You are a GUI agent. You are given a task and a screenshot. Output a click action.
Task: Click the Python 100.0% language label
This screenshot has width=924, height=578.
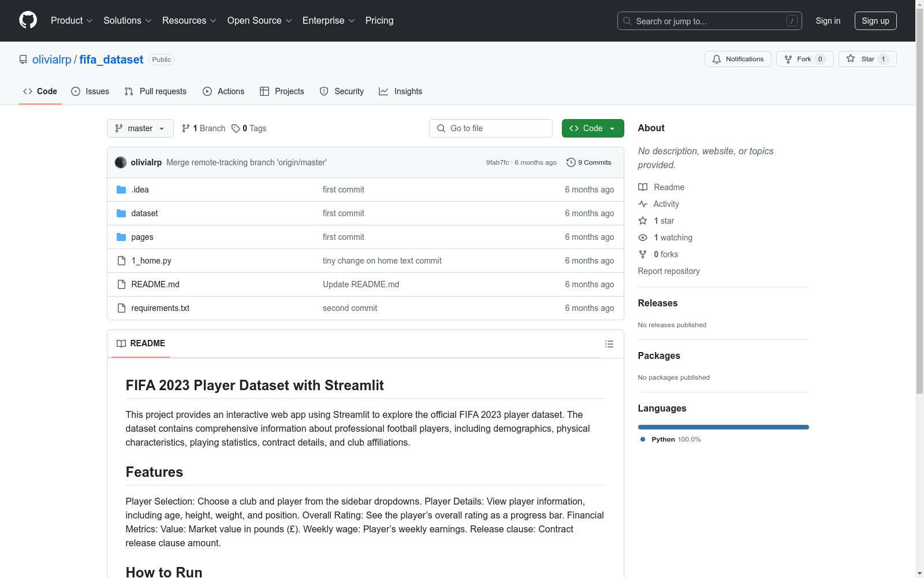[x=670, y=439]
